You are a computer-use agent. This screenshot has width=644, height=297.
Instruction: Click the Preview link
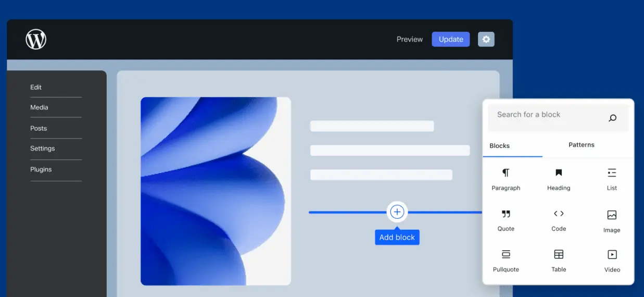pos(409,39)
